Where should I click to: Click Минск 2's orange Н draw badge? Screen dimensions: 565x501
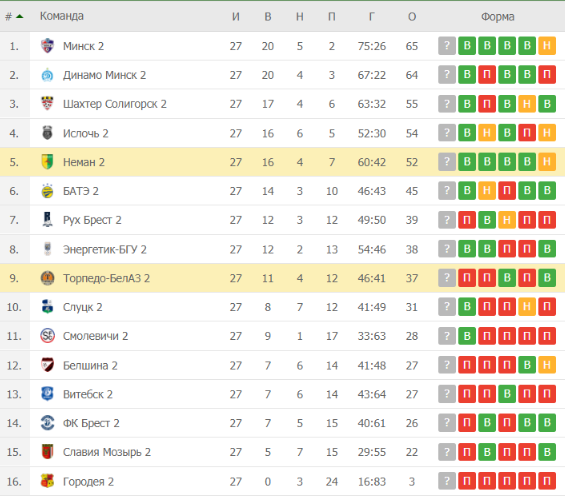[x=547, y=46]
